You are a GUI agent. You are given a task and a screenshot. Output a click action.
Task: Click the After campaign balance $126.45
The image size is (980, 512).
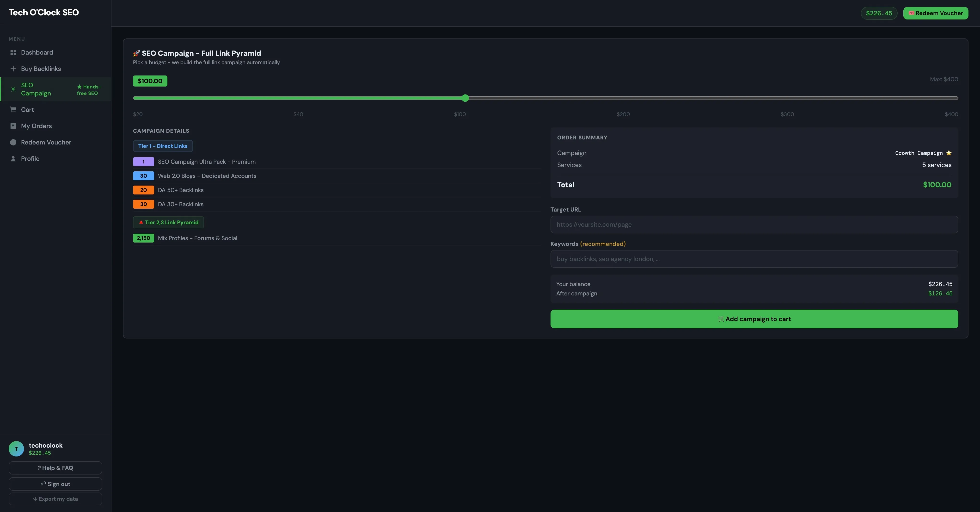tap(940, 293)
